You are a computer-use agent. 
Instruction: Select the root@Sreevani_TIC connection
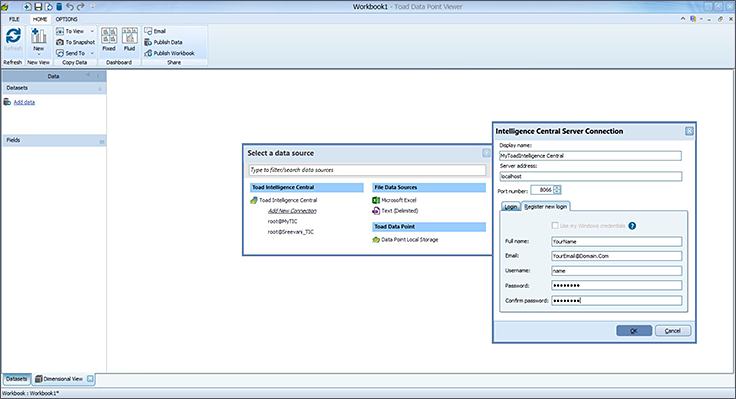291,232
